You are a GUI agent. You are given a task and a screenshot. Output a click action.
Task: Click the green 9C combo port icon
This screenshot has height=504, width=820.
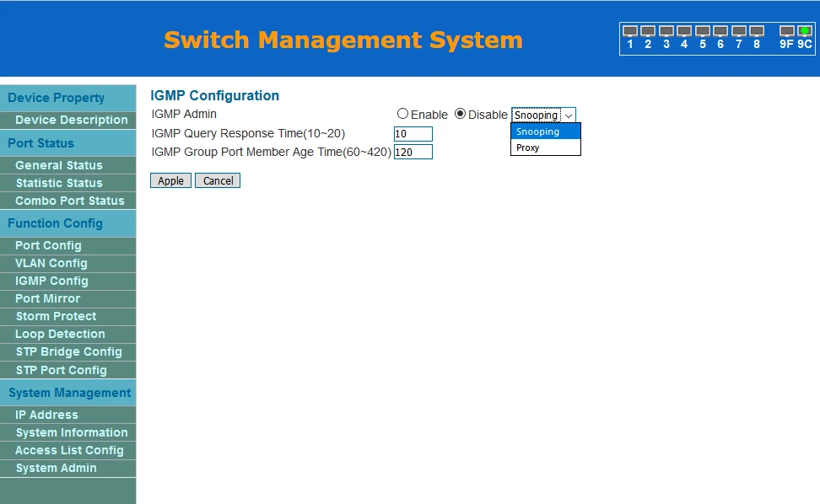point(805,31)
